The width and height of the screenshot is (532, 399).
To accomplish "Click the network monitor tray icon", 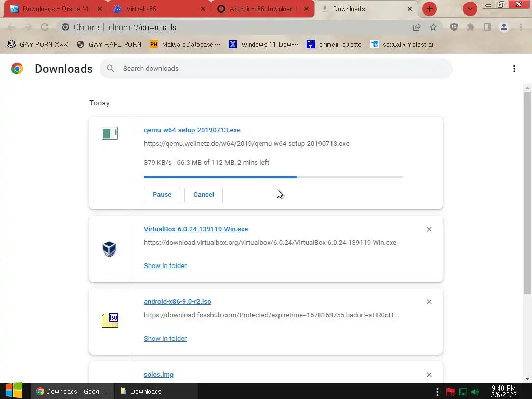I will [x=463, y=392].
